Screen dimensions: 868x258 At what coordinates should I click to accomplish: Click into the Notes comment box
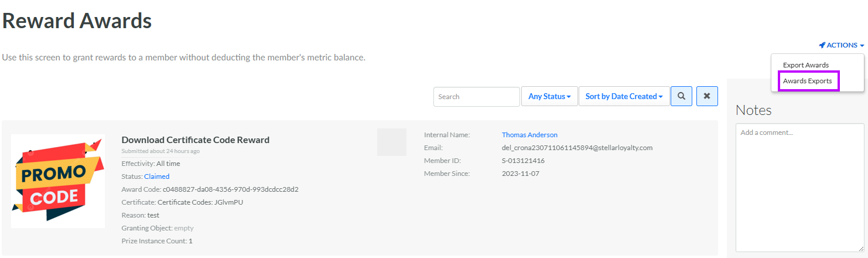799,188
